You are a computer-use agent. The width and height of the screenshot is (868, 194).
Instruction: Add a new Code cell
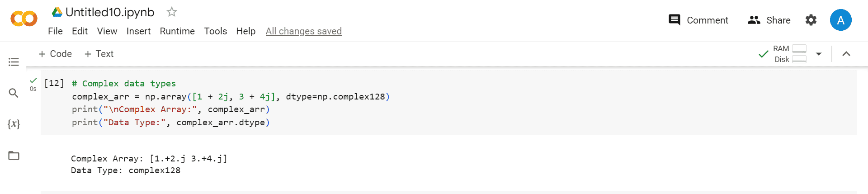point(55,54)
